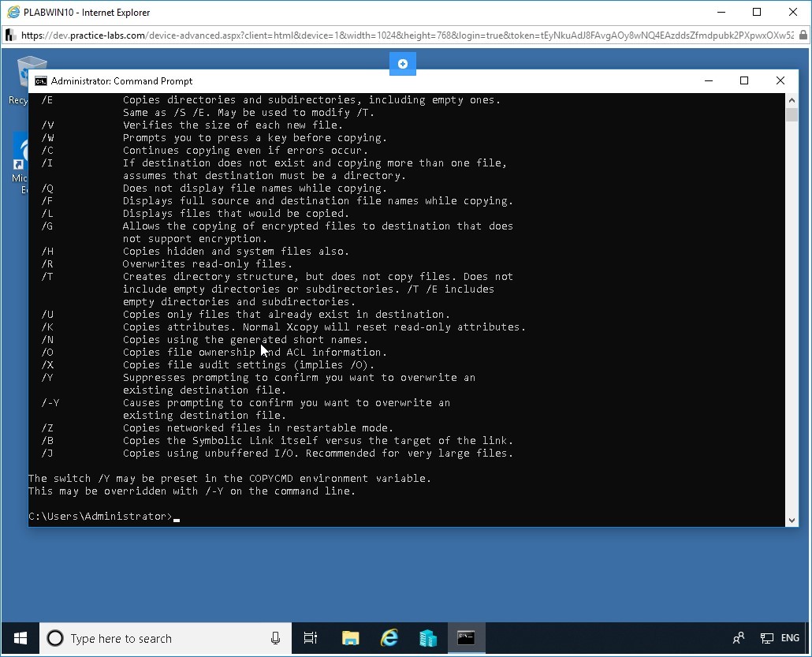
Task: Click the '/-Y' switch text
Action: point(50,402)
